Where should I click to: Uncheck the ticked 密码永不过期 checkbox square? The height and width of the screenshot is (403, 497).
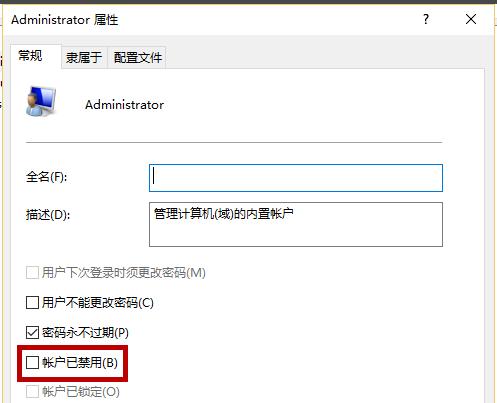[32, 332]
